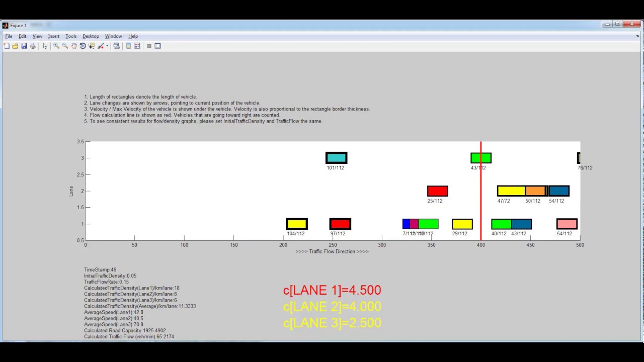Click the yellow lane 1 vehicle labeled 29/112
This screenshot has width=644, height=362.
462,224
